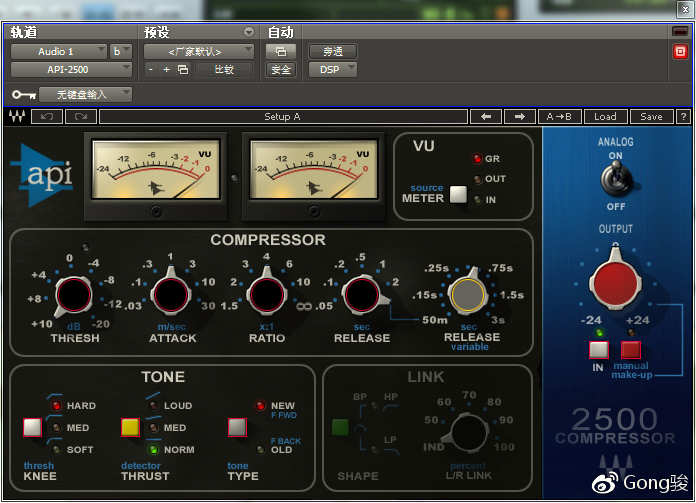
Task: Click the preset copy icon next to plus
Action: click(183, 69)
